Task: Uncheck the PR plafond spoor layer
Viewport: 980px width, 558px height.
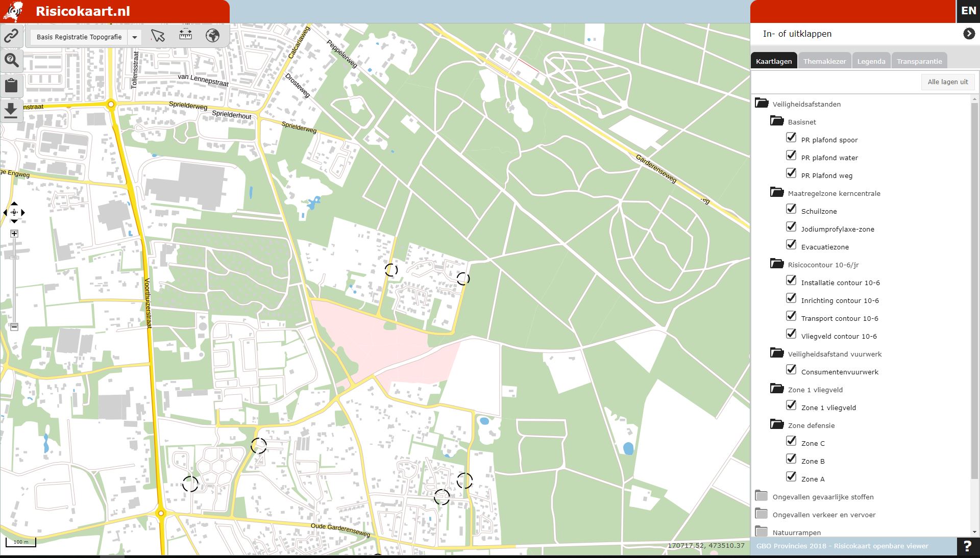Action: point(792,138)
